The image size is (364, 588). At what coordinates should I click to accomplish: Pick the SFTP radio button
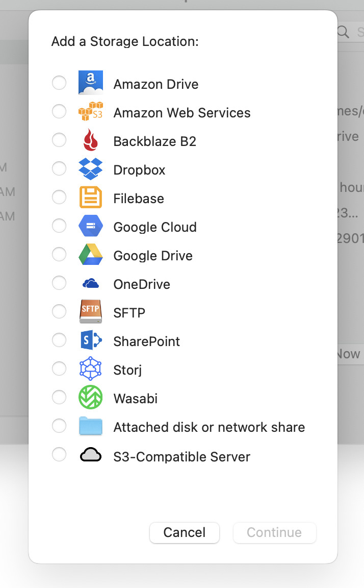click(59, 311)
